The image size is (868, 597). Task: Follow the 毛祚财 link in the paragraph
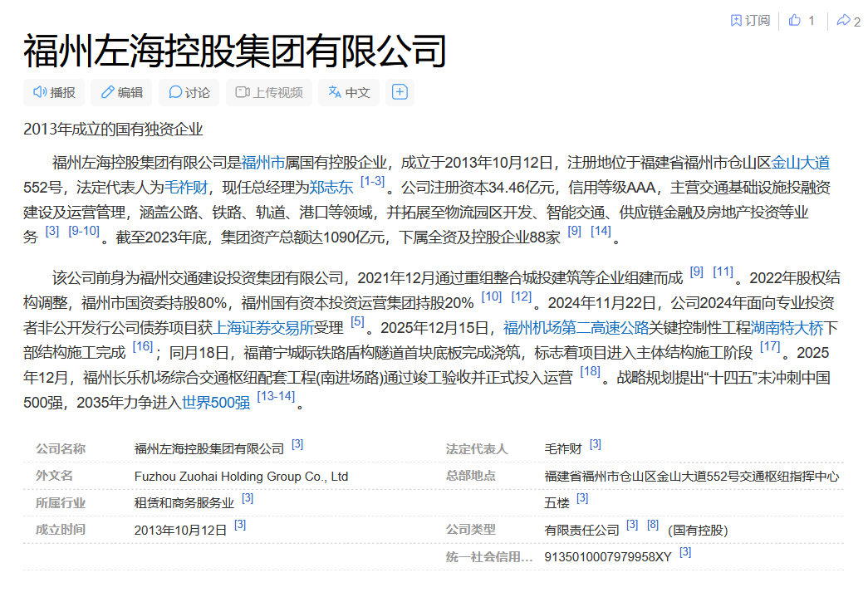click(187, 187)
